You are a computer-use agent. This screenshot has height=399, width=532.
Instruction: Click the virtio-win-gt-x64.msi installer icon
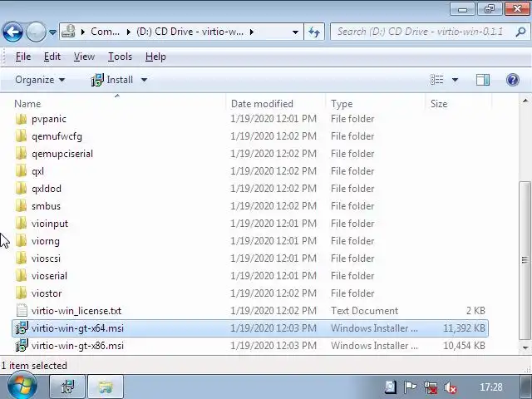pyautogui.click(x=22, y=328)
